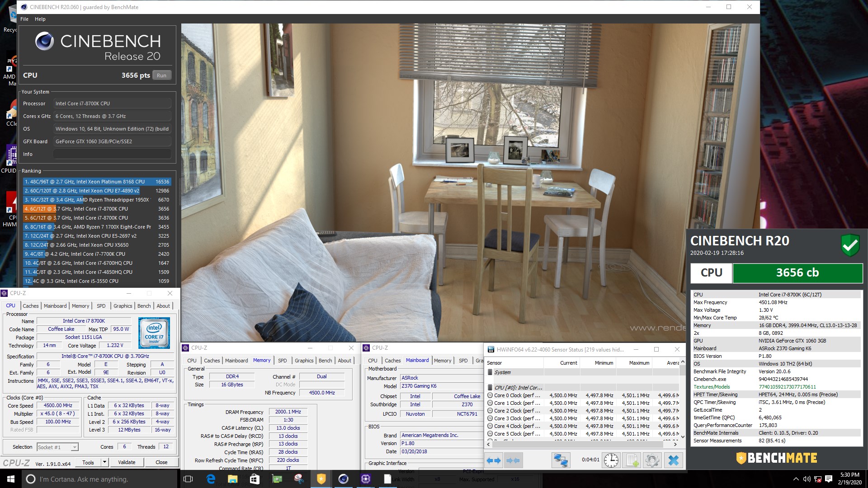Click HWiNFO expand columns arrows icon
Viewport: 868px width, 488px height.
(493, 460)
